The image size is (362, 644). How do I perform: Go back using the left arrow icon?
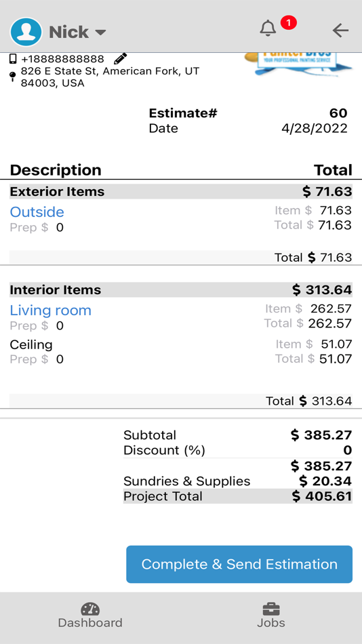pos(340,31)
